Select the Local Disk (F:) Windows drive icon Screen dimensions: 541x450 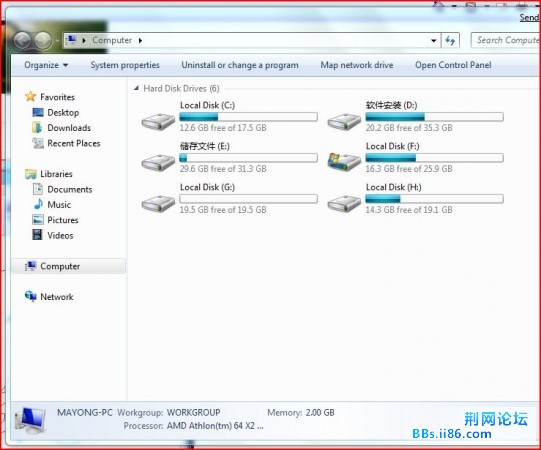(x=344, y=162)
